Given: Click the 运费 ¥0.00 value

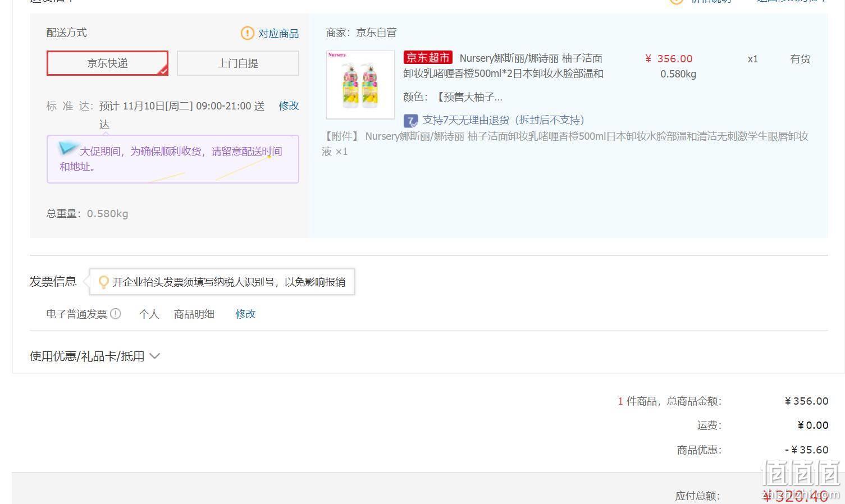Looking at the screenshot, I should (x=813, y=425).
